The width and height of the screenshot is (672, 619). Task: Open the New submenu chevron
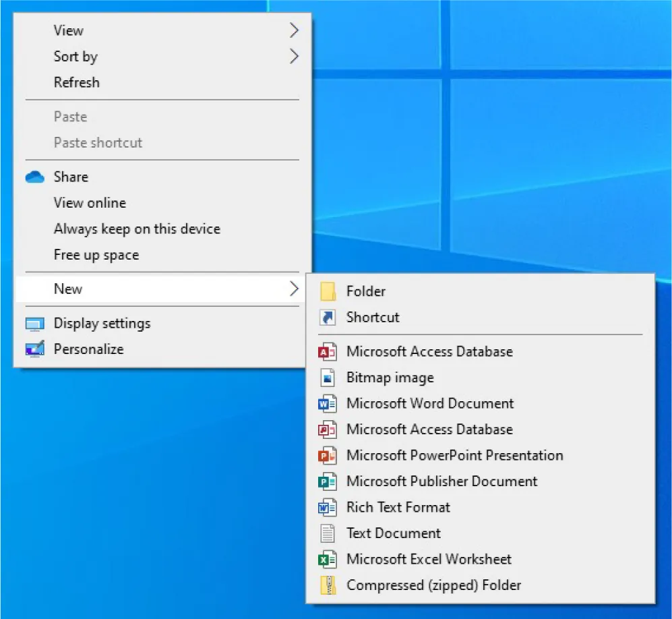[x=294, y=289]
